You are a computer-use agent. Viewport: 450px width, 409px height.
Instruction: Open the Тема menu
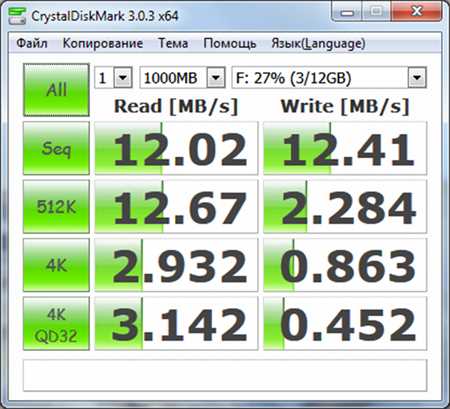tap(173, 43)
